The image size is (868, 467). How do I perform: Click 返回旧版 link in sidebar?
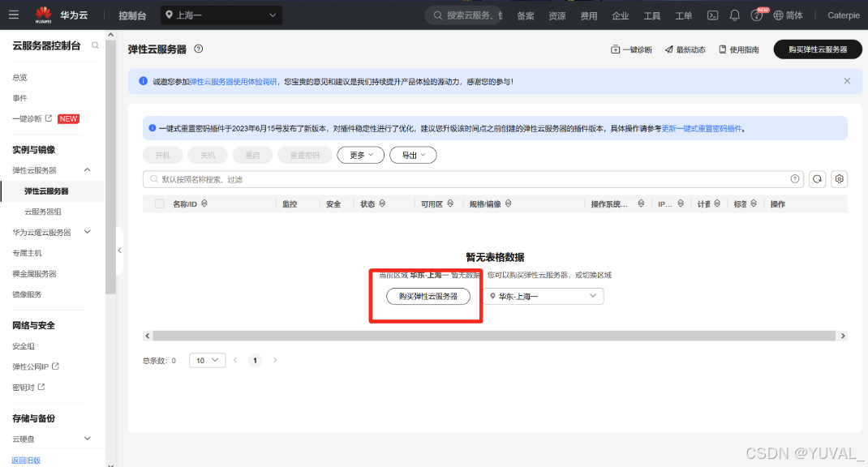26,460
